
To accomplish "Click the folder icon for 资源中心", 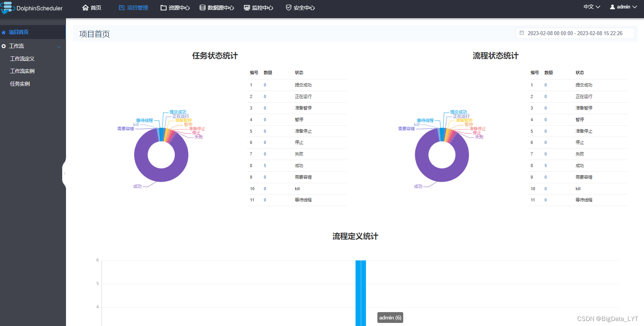I will (164, 8).
